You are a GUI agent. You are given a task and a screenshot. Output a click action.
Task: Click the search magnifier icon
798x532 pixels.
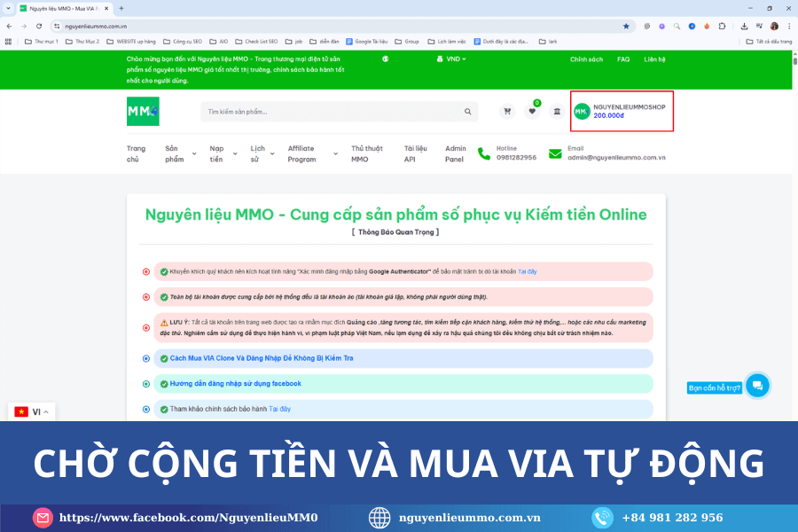click(x=467, y=112)
